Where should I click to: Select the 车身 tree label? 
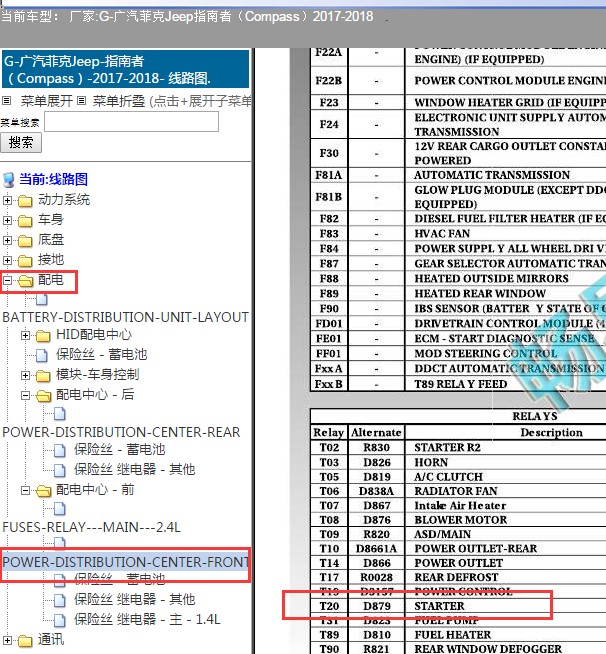pyautogui.click(x=51, y=219)
